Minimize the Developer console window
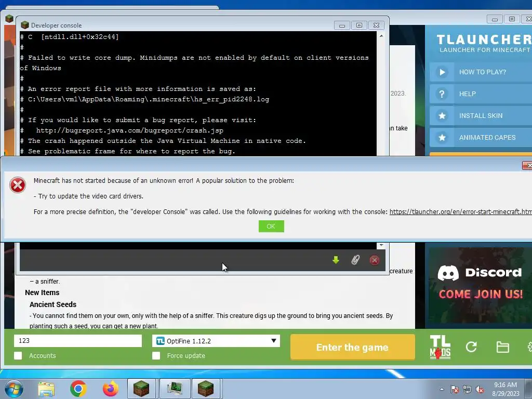The image size is (532, 399). 342,25
